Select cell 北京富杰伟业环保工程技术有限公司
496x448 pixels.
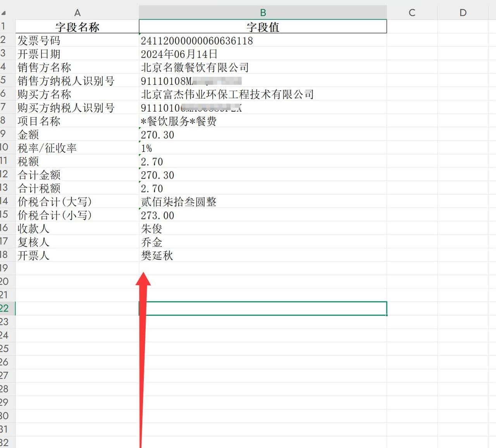(x=263, y=94)
